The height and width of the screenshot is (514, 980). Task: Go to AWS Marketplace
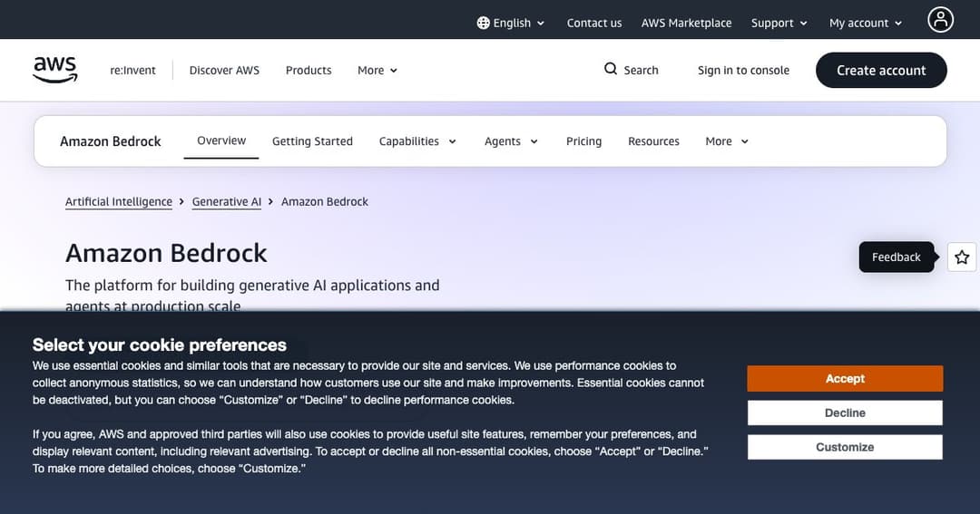[686, 23]
